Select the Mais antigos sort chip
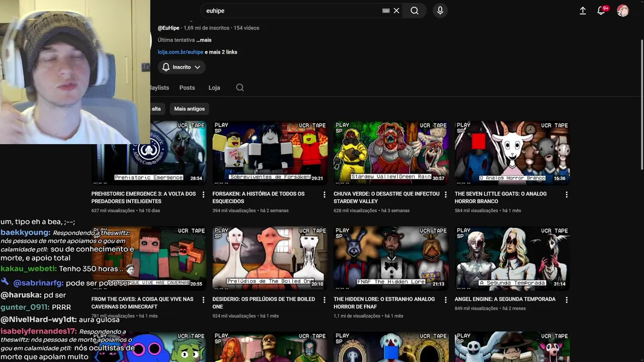Image resolution: width=644 pixels, height=362 pixels. (x=190, y=109)
